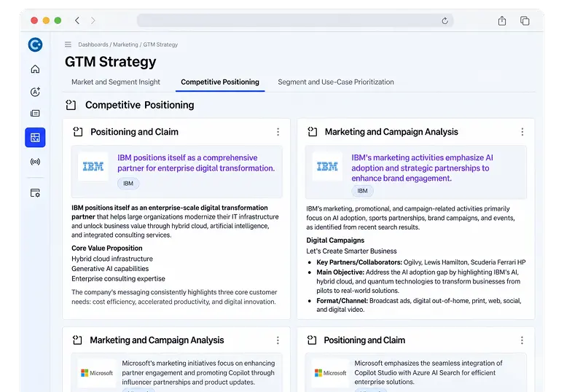The height and width of the screenshot is (392, 564).
Task: Click Dashboards in the breadcrumb
Action: (93, 44)
